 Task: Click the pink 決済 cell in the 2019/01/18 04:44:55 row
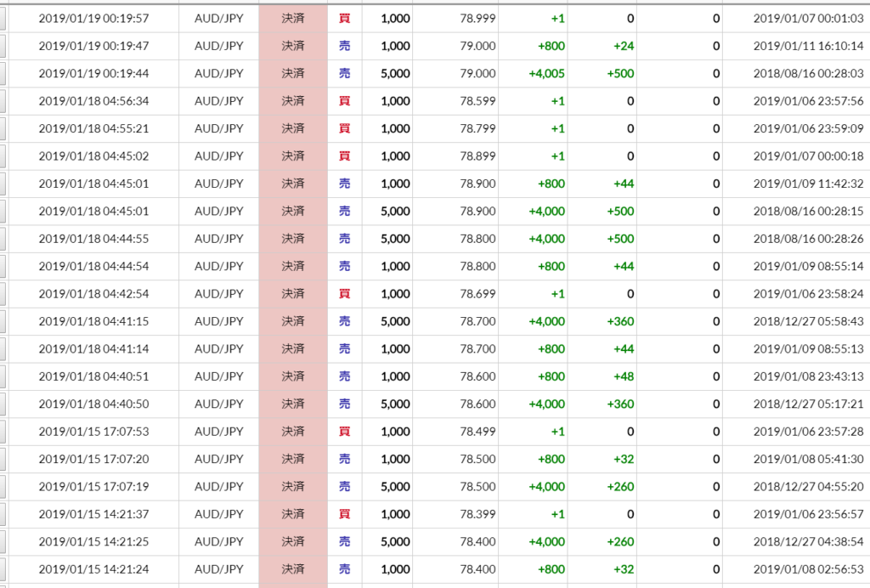coord(293,239)
